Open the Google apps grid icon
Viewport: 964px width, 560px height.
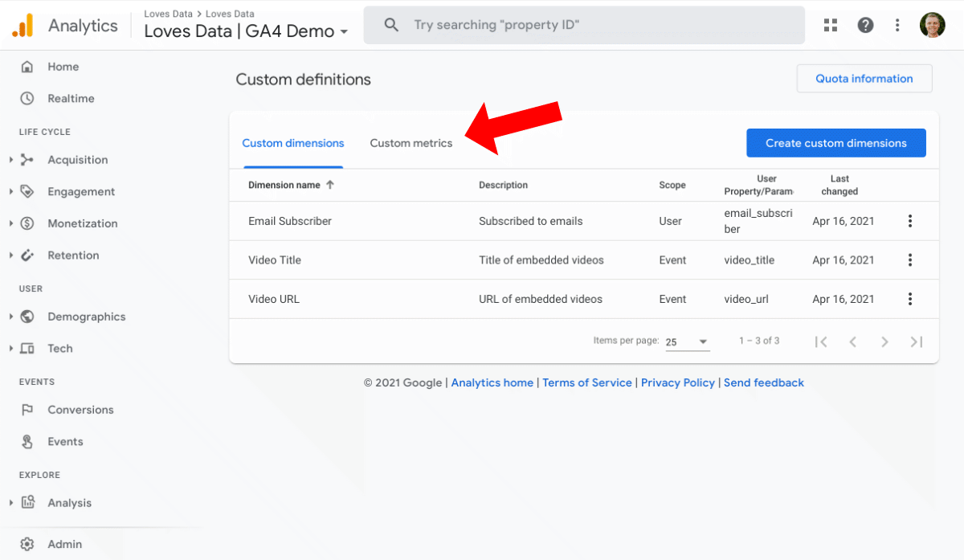tap(830, 25)
